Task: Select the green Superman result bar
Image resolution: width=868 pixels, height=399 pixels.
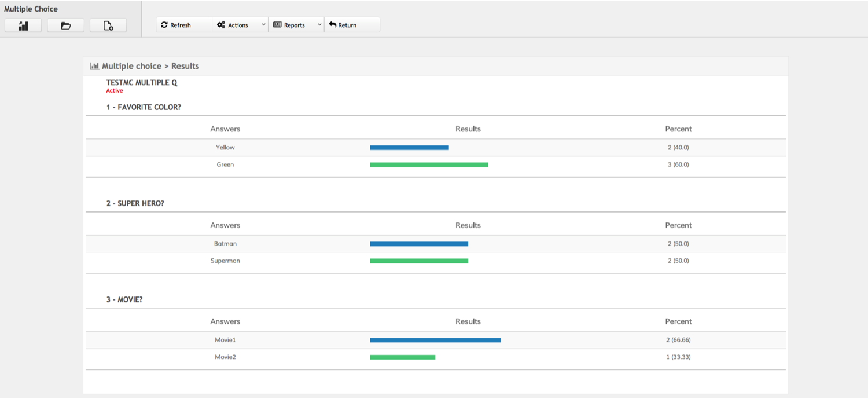Action: pyautogui.click(x=419, y=261)
